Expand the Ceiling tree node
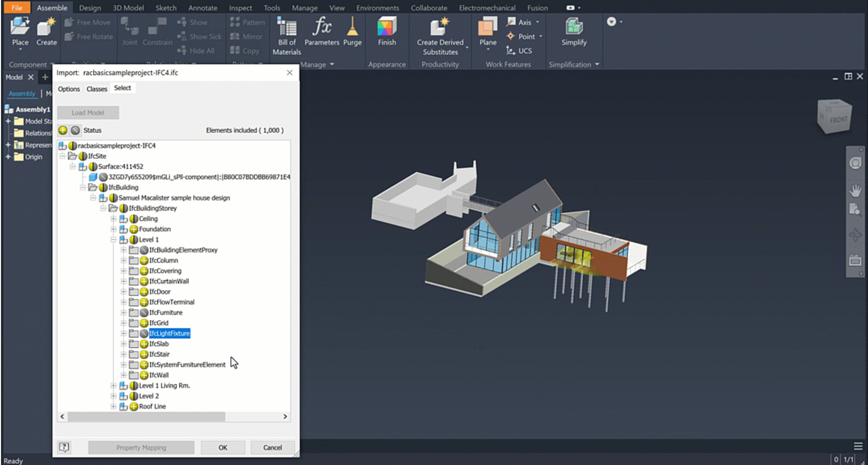Screen dimensions: 868x465 click(113, 219)
